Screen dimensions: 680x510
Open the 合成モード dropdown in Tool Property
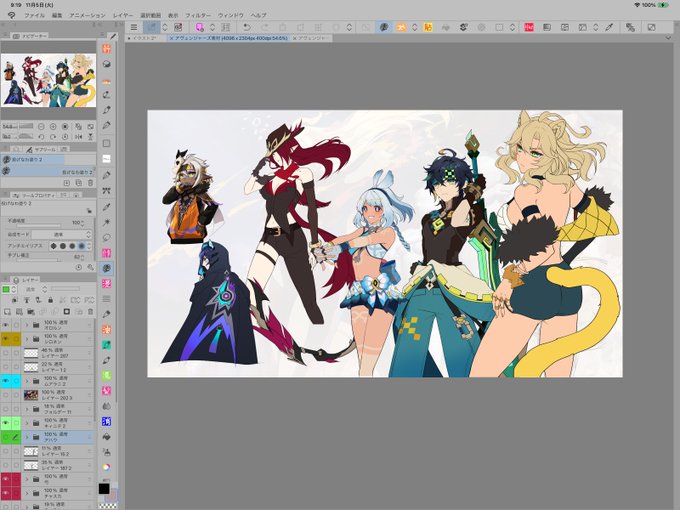click(61, 234)
